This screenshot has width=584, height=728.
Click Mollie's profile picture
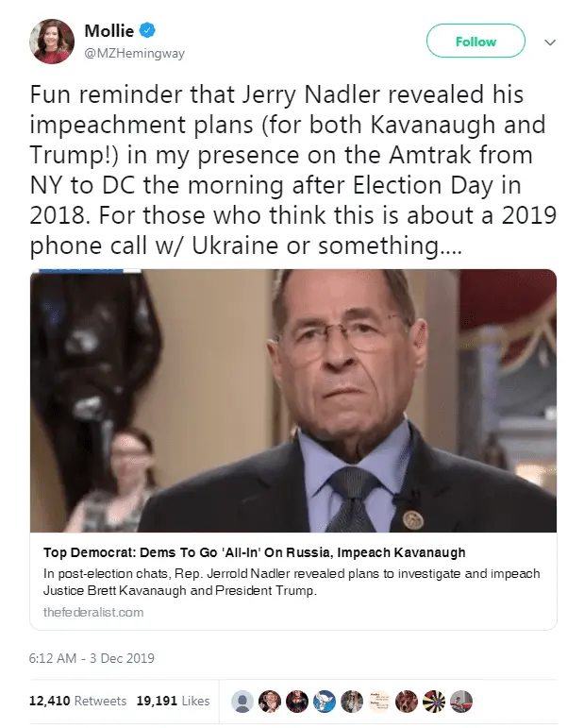pyautogui.click(x=51, y=42)
